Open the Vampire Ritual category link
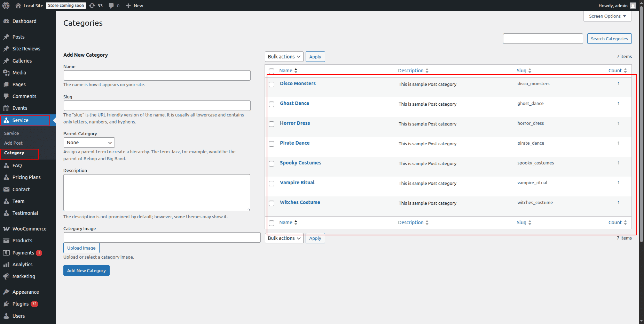Screen dimensions: 644x324 point(297,183)
